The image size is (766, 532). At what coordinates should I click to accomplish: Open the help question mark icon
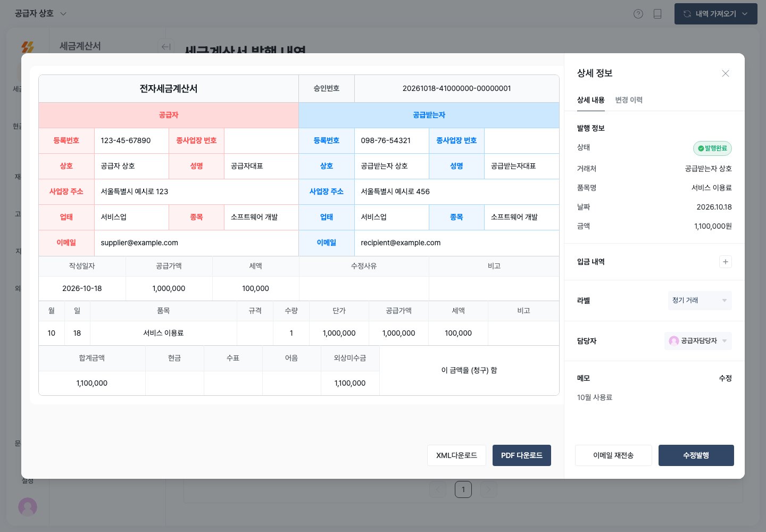(638, 14)
